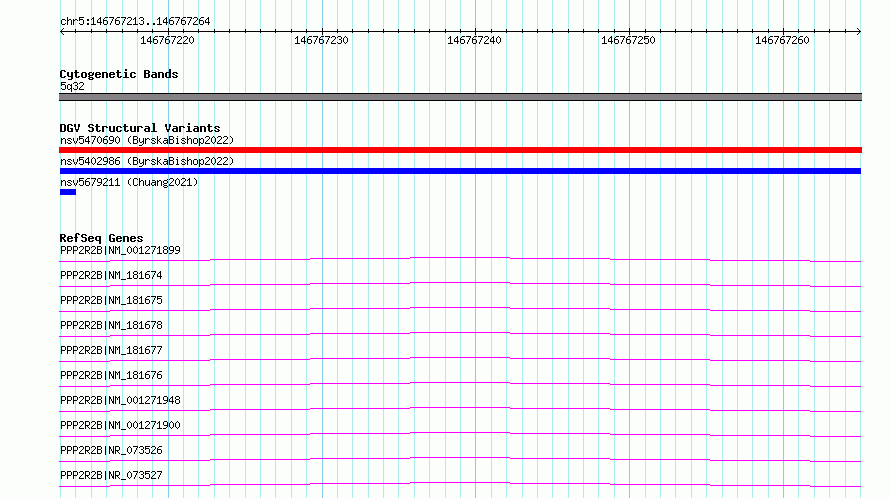Click the magenta intron line under NM_181677

pos(460,358)
